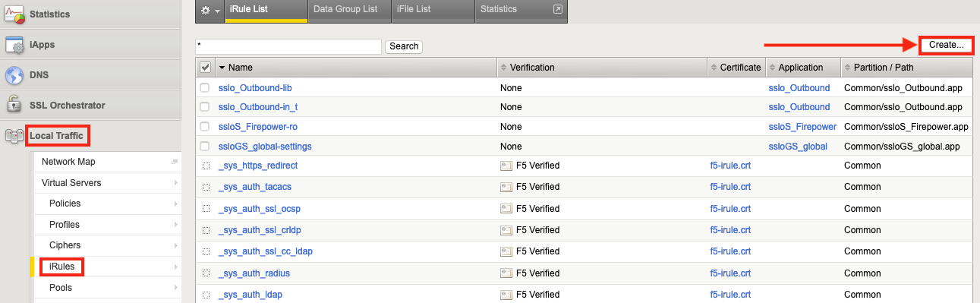Screen dimensions: 980x303
Task: Switch to the iFile List tab
Action: tap(414, 10)
